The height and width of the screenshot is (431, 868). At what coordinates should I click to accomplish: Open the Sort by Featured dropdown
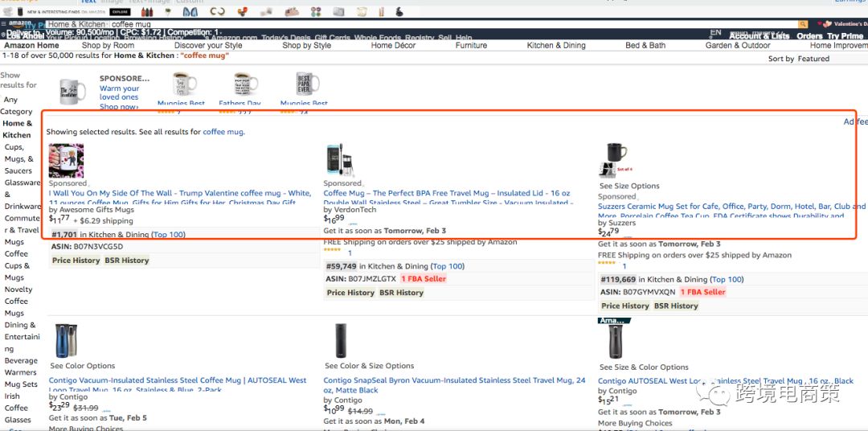(x=799, y=59)
